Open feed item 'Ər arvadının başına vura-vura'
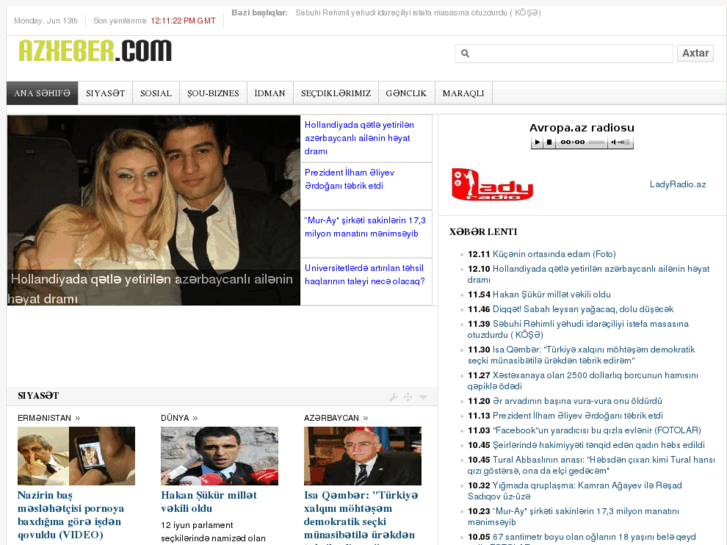The height and width of the screenshot is (545, 727). click(x=577, y=401)
